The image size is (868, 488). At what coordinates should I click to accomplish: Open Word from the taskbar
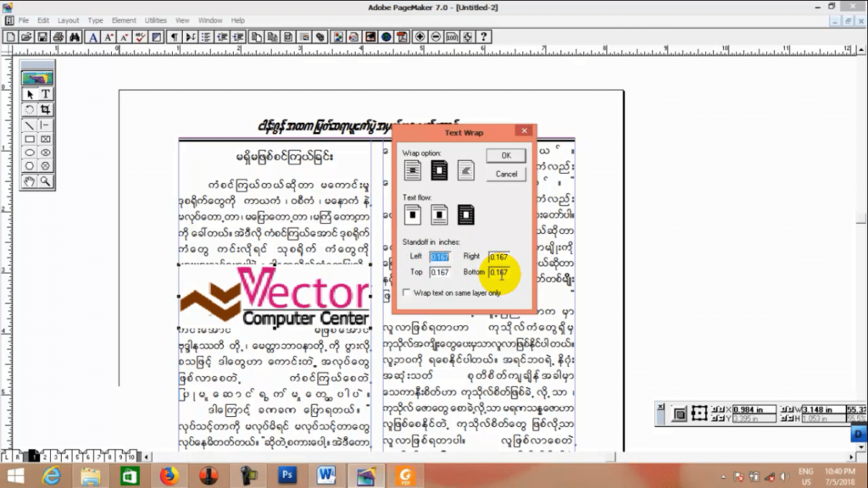tap(326, 475)
